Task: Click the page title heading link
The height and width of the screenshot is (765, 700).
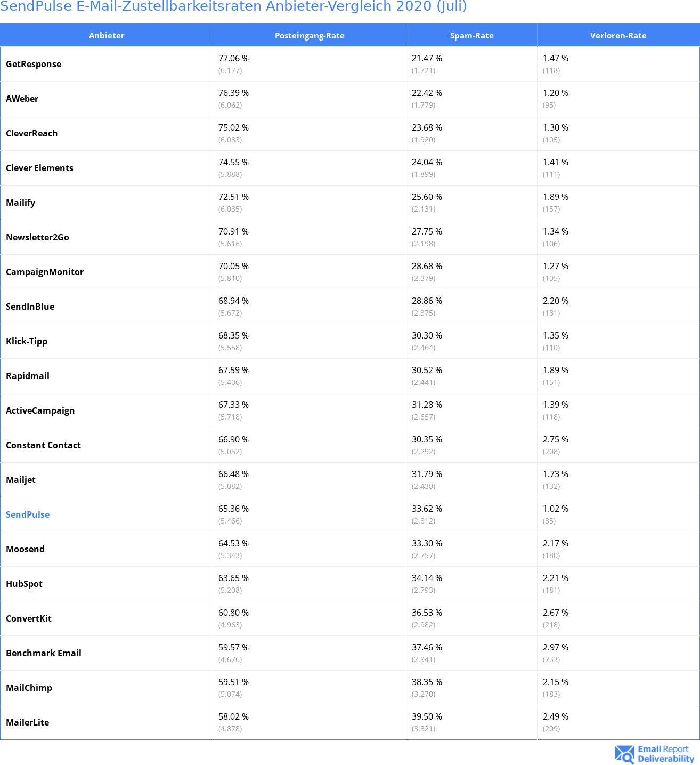Action: [x=233, y=6]
